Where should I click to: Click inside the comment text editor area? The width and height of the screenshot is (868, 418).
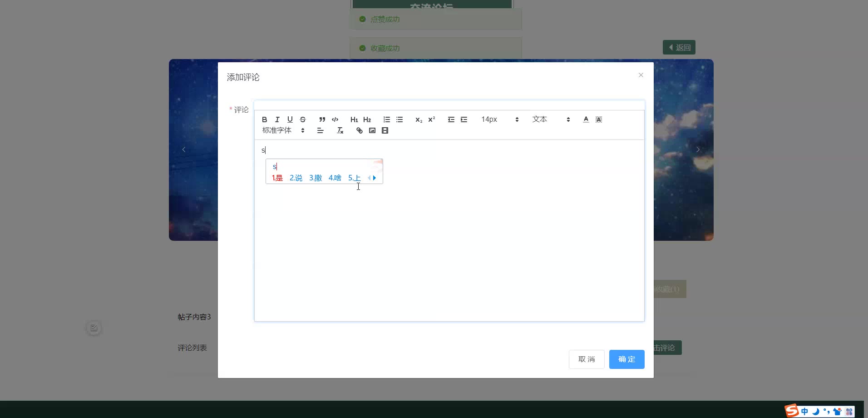coord(449,230)
